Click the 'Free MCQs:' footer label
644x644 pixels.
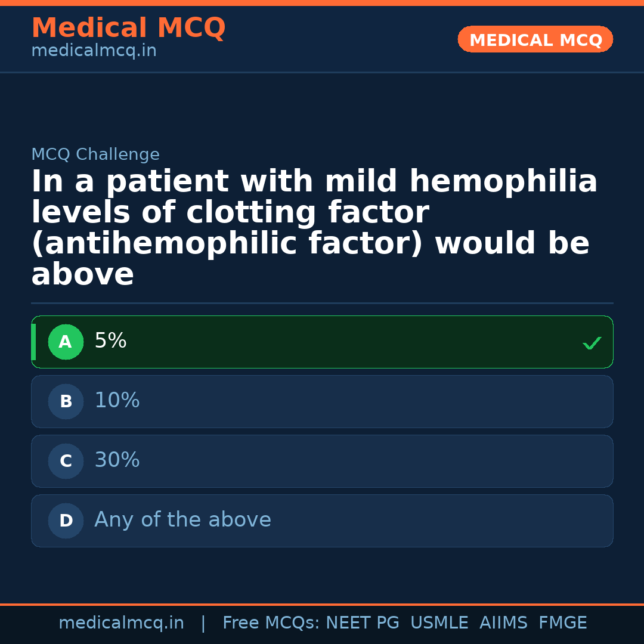point(271,623)
